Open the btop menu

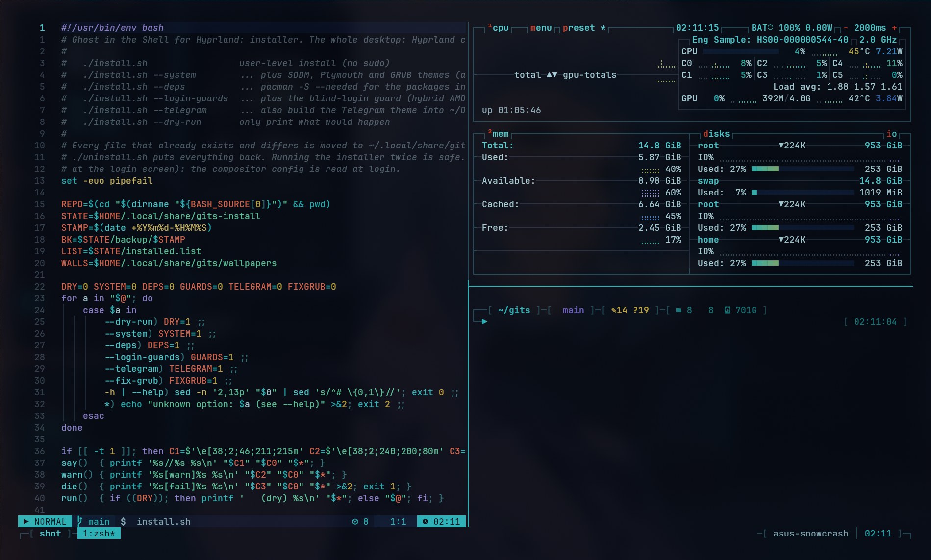pos(541,28)
